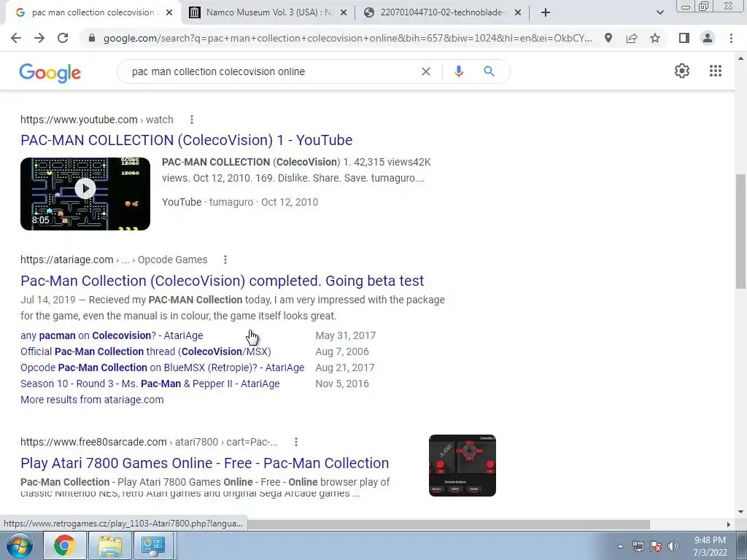Switch to the Namco Museum Vol. 3 tab
The image size is (747, 560).
point(270,12)
